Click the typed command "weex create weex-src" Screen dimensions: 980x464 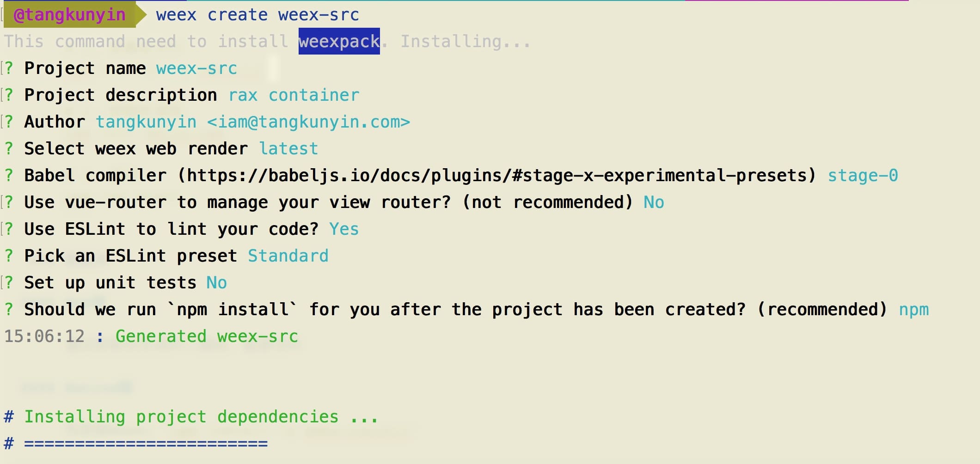[x=257, y=15]
